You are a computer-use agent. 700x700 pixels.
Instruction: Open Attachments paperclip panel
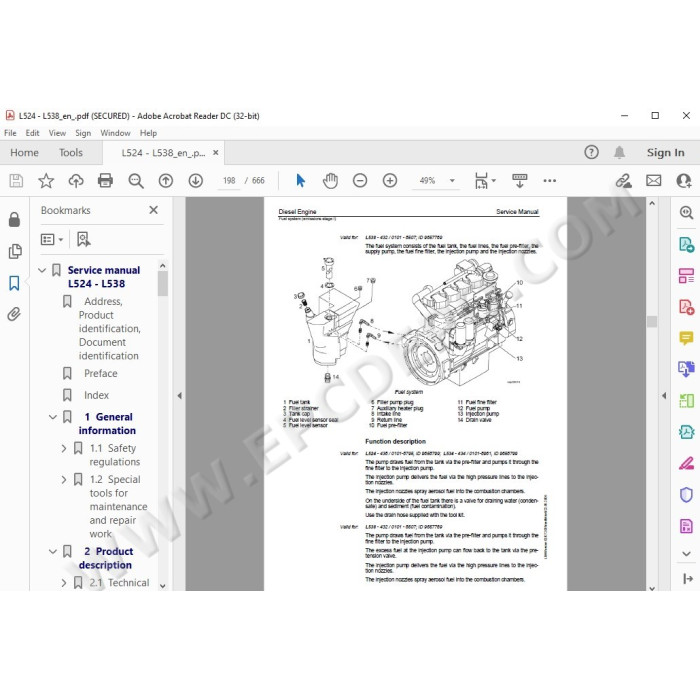(14, 314)
